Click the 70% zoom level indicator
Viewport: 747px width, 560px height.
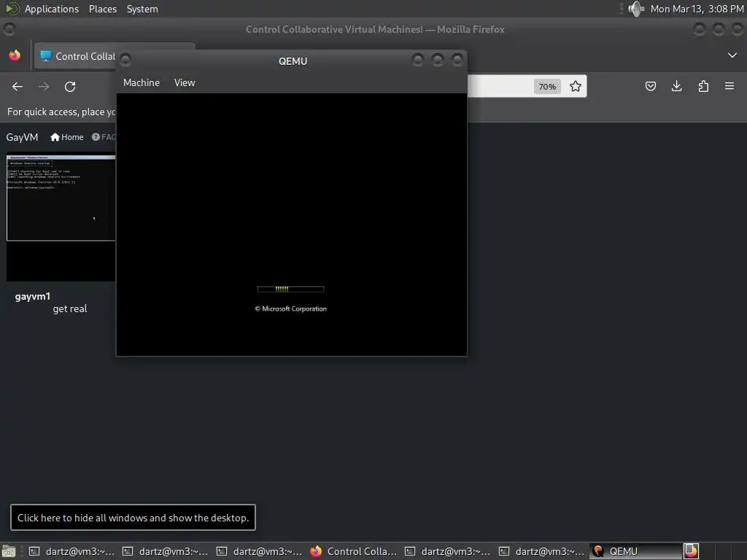pyautogui.click(x=547, y=87)
